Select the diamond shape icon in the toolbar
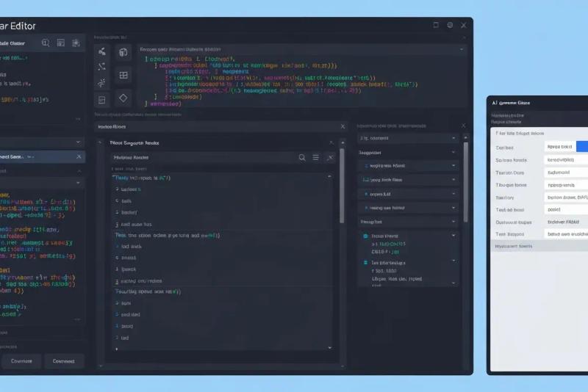The width and height of the screenshot is (588, 392). pyautogui.click(x=123, y=98)
